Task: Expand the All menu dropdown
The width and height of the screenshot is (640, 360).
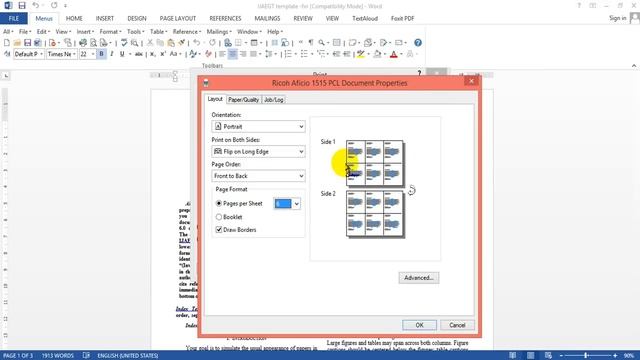Action: click(x=8, y=31)
